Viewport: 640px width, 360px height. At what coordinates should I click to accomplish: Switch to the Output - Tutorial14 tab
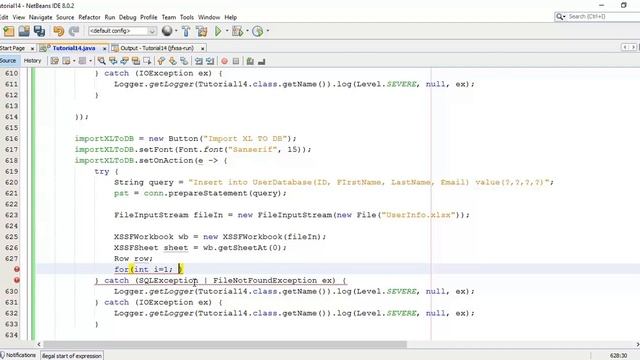pos(157,48)
